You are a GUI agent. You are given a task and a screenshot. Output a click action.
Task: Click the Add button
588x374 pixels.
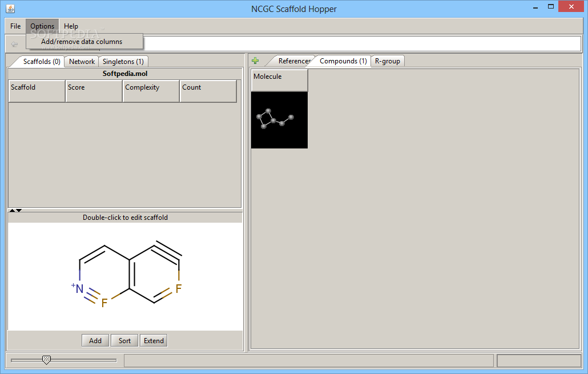(x=95, y=341)
